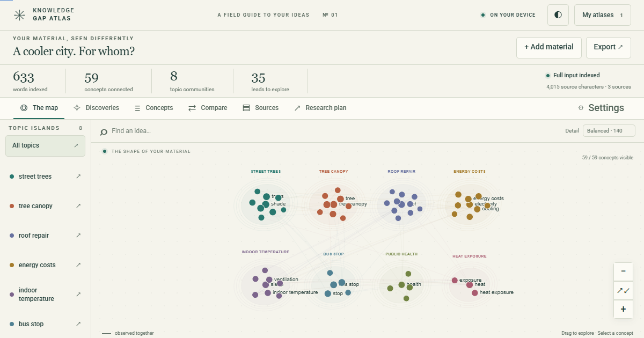
Task: Zoom in with the plus button
Action: [x=623, y=309]
